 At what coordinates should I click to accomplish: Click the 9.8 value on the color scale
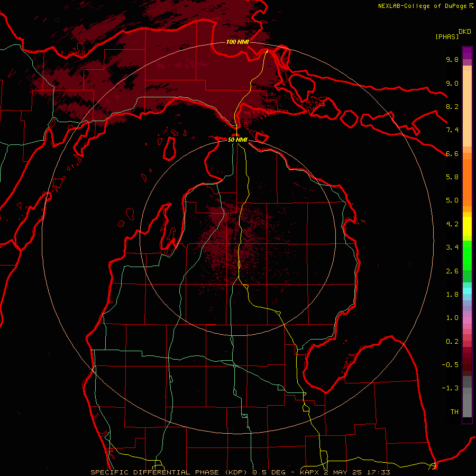[x=452, y=60]
